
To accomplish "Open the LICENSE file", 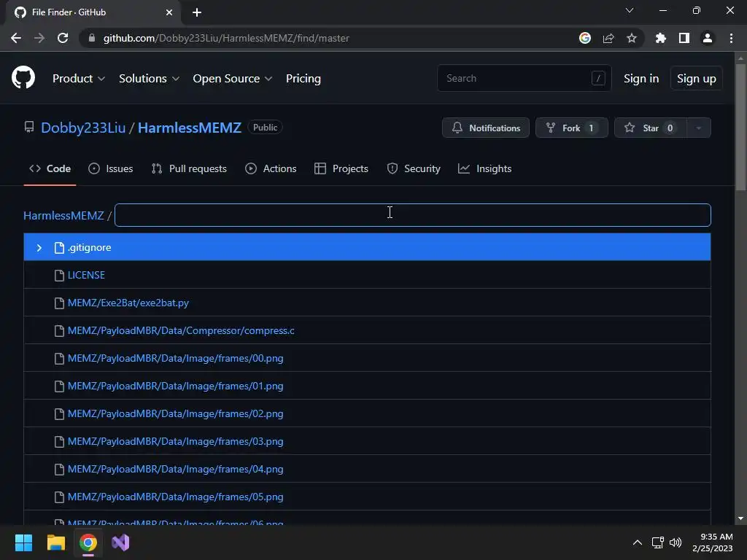I will [x=86, y=275].
